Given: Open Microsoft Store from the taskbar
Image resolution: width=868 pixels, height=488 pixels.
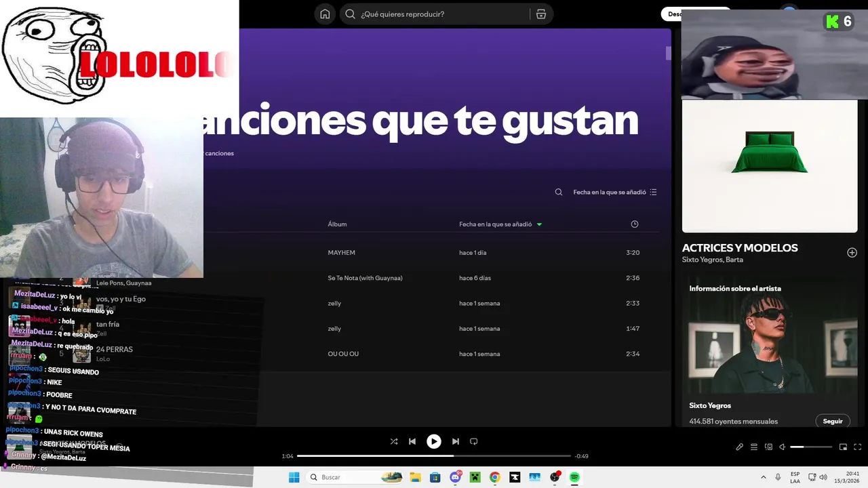Looking at the screenshot, I should [435, 477].
